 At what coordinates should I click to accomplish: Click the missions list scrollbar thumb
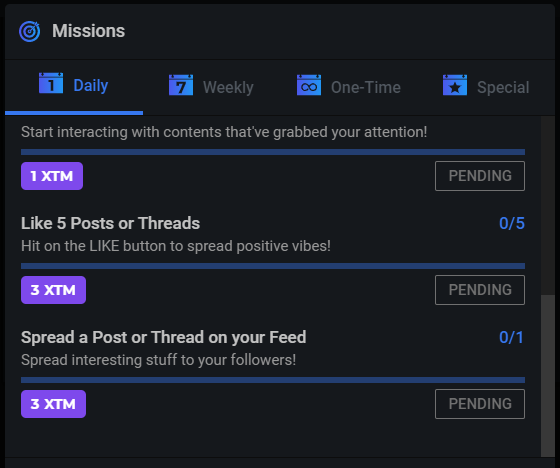tap(548, 375)
